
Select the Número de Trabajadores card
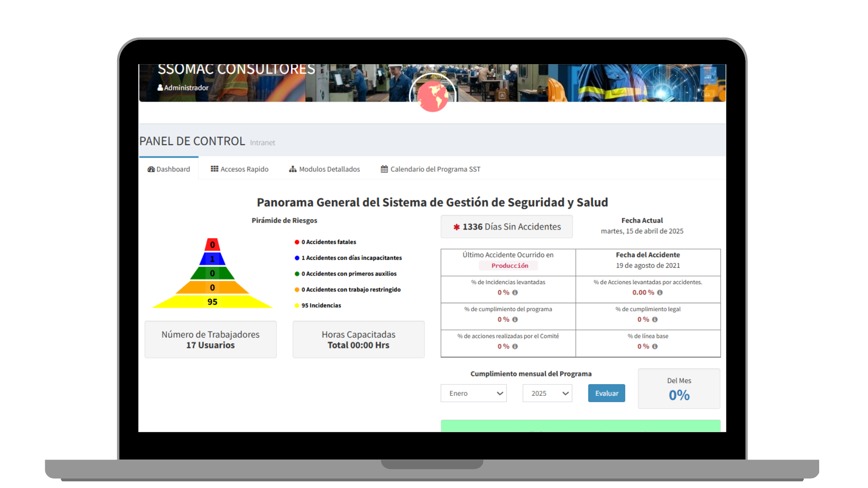(210, 339)
